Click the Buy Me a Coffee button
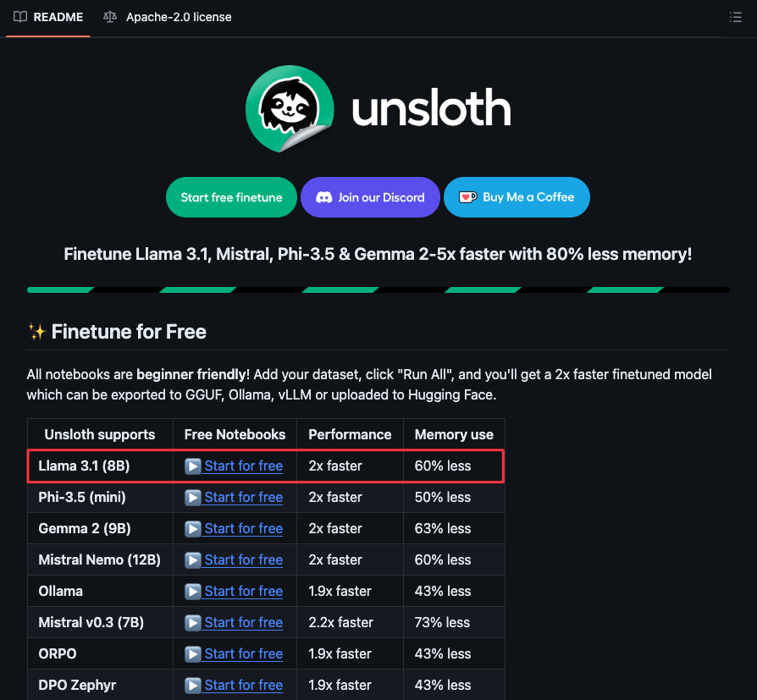This screenshot has width=757, height=700. [x=517, y=197]
